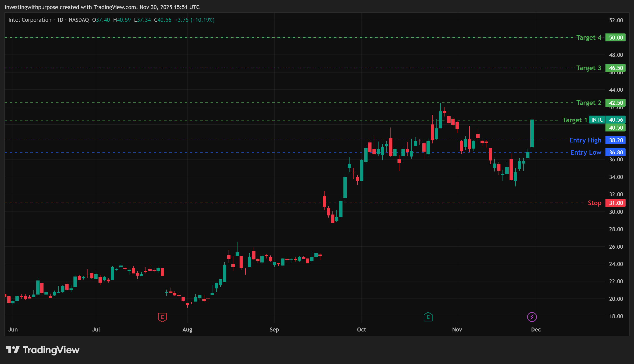Click the Intel Corporation symbol title
Image resolution: width=634 pixels, height=364 pixels.
click(x=30, y=20)
